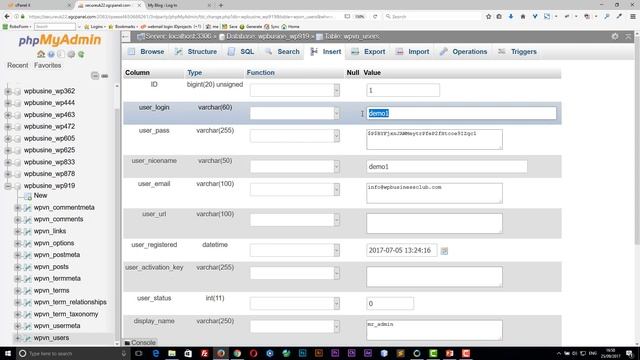Click the user_login value field
This screenshot has height=360, width=640.
[x=461, y=113]
